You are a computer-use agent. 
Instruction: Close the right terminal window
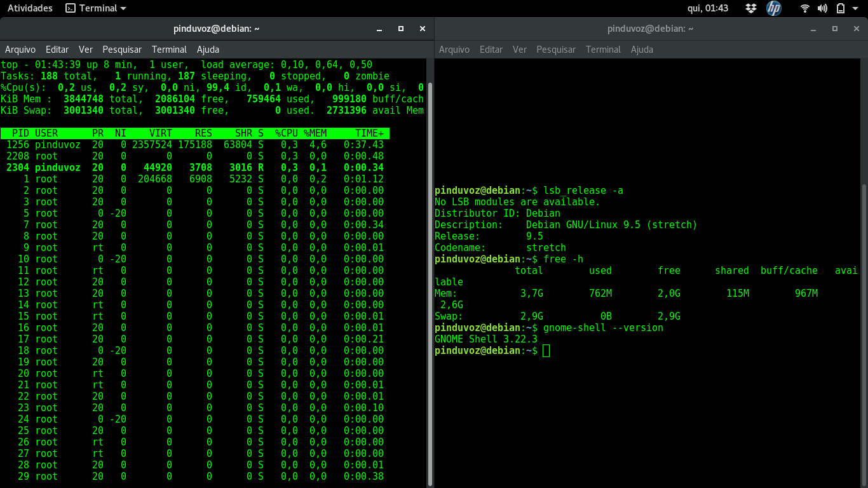pyautogui.click(x=857, y=29)
